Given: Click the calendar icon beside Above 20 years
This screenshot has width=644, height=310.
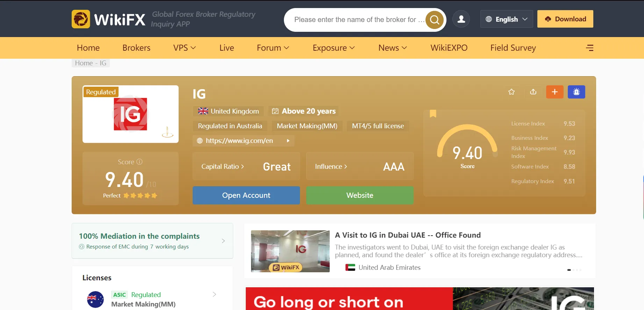Looking at the screenshot, I should pyautogui.click(x=276, y=111).
